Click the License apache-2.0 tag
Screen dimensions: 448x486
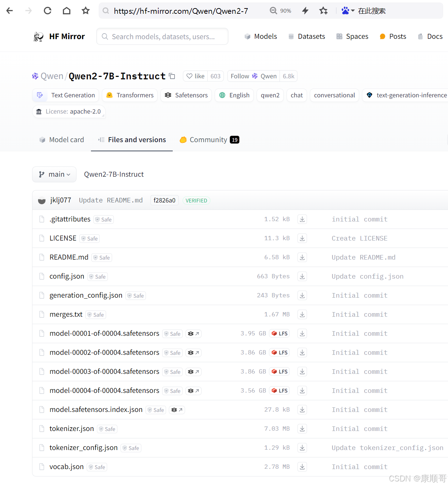pyautogui.click(x=69, y=111)
